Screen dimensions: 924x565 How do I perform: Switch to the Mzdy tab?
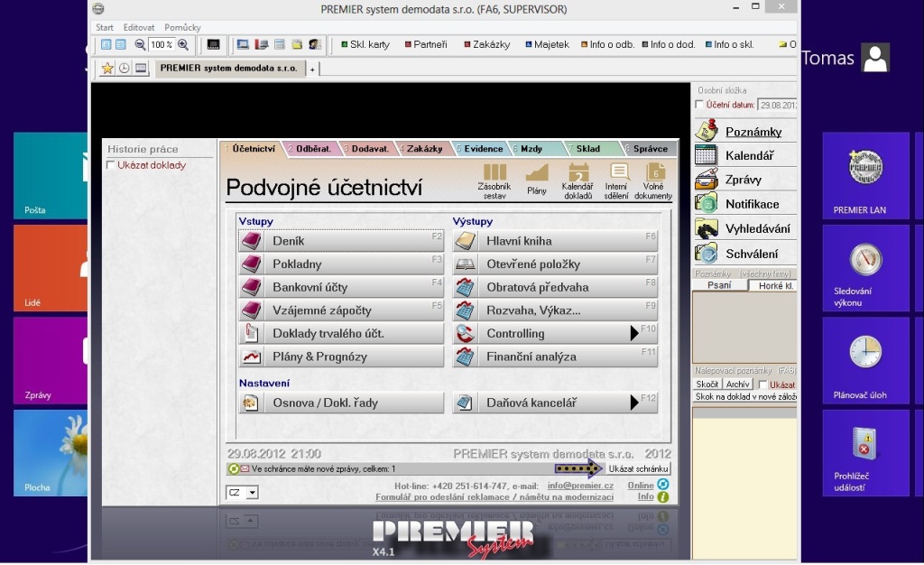coord(531,148)
